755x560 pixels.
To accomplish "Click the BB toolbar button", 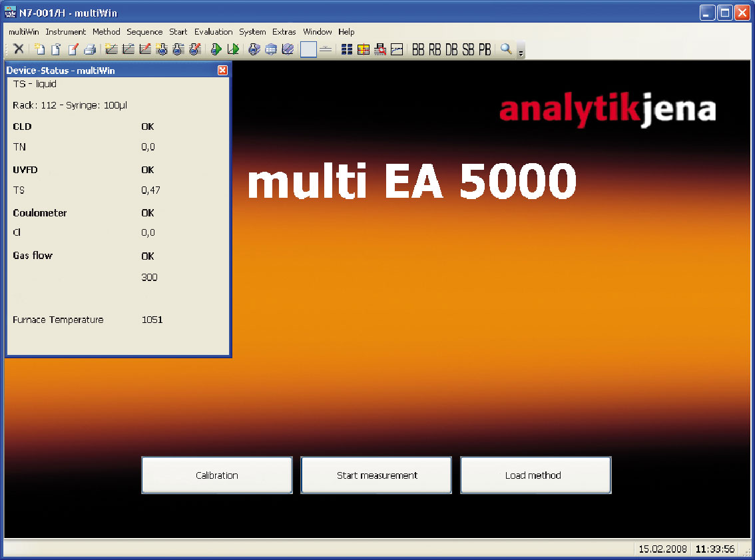I will [418, 49].
